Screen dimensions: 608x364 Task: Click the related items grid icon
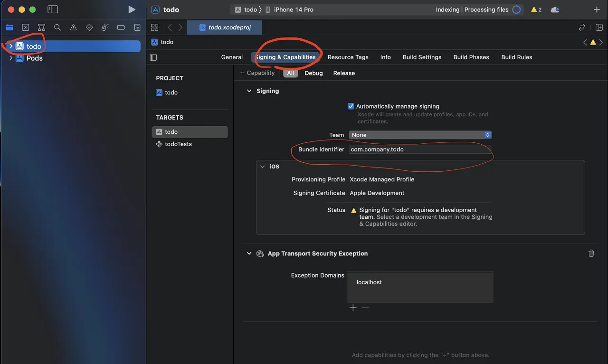(x=154, y=28)
